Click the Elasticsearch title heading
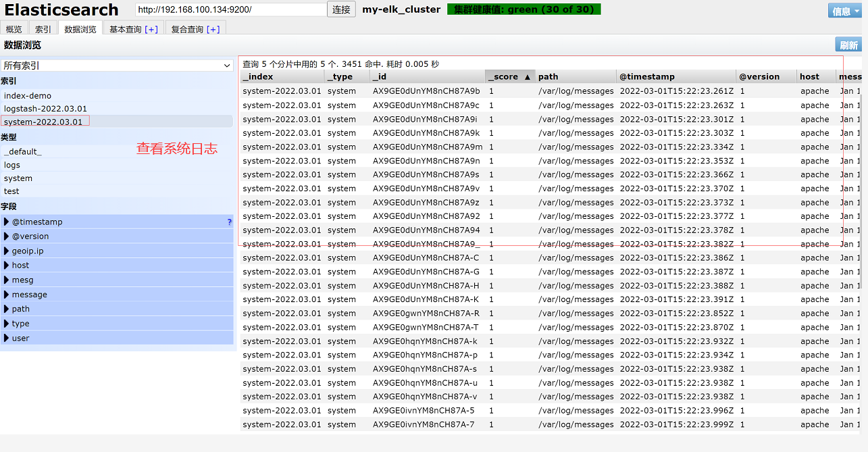This screenshot has height=452, width=868. pos(61,10)
